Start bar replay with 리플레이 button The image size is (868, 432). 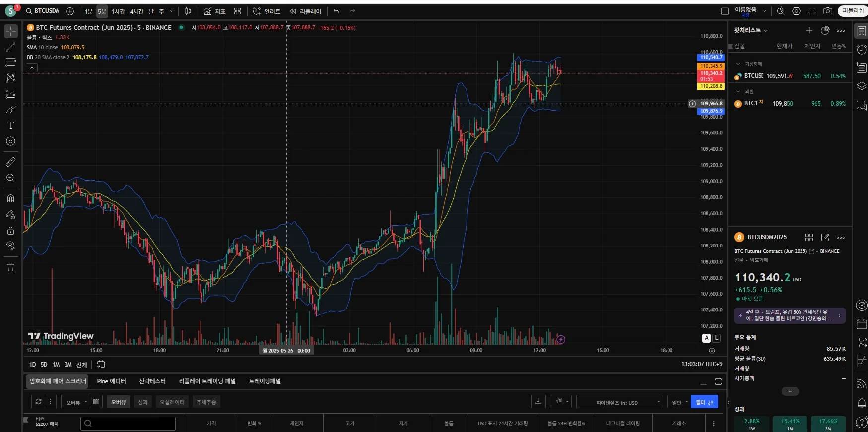pyautogui.click(x=305, y=11)
